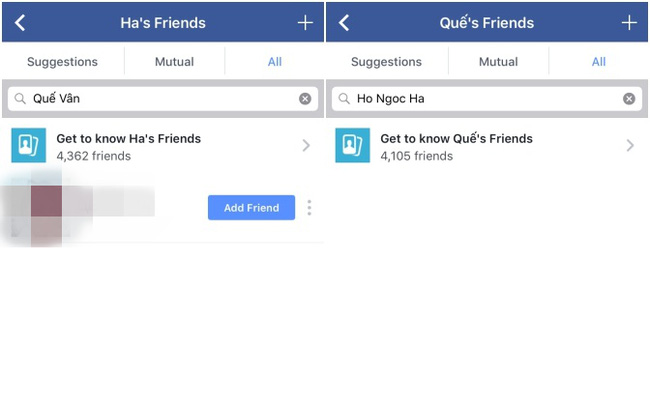Tap the plus icon on Ha's Friends

click(305, 23)
